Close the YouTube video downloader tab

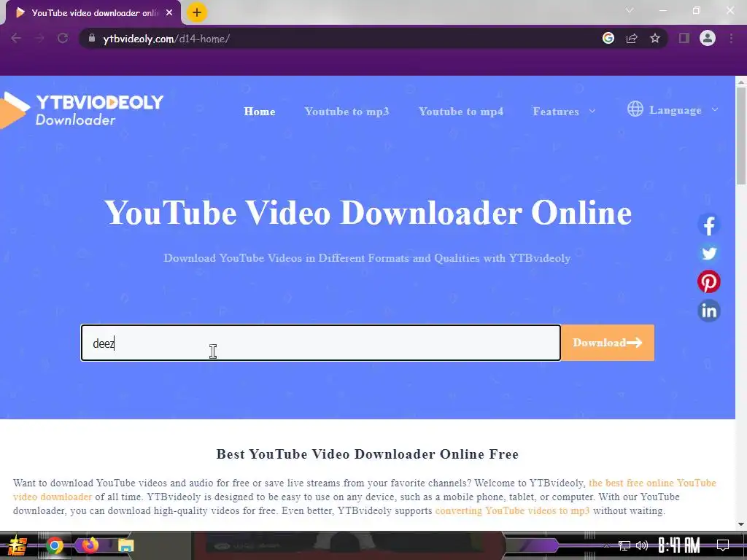[x=169, y=13]
